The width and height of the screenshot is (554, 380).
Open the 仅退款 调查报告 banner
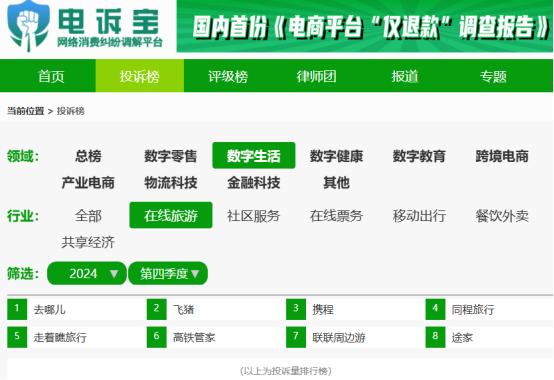(365, 26)
